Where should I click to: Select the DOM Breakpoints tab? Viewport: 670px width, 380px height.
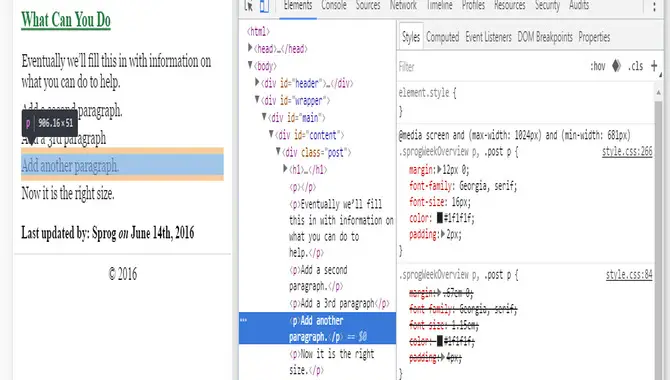click(545, 37)
